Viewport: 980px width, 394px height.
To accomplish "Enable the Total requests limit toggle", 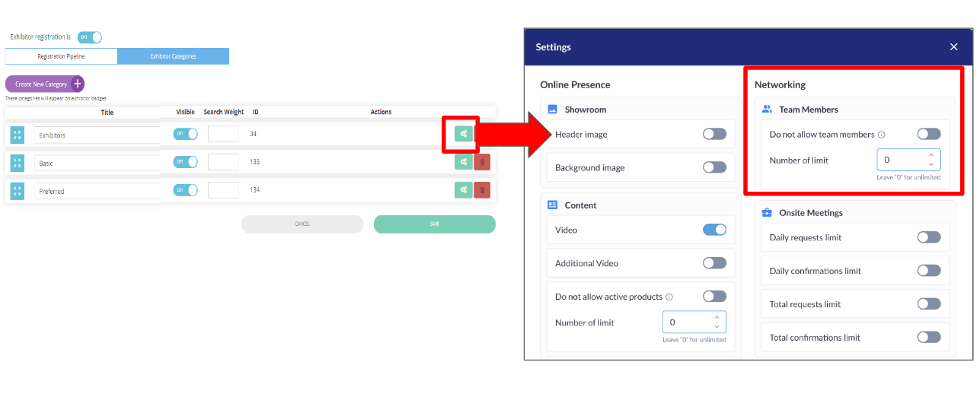I will (929, 304).
